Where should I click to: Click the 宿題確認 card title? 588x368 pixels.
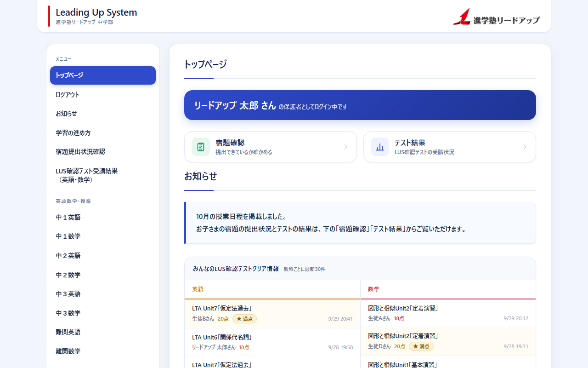pos(230,143)
